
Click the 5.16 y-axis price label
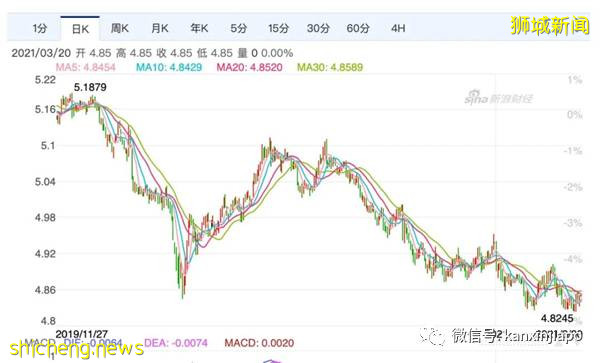coord(45,109)
